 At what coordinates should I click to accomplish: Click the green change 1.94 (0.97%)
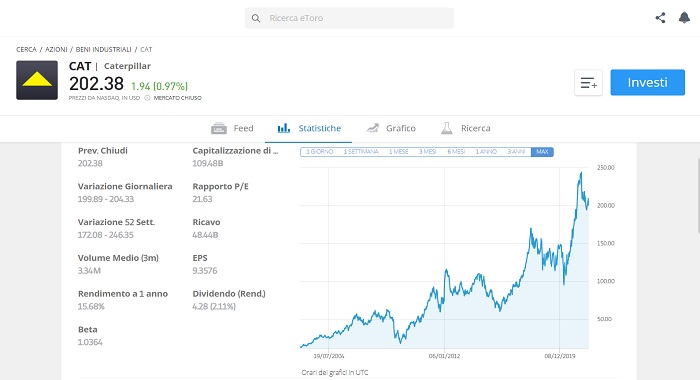(159, 86)
